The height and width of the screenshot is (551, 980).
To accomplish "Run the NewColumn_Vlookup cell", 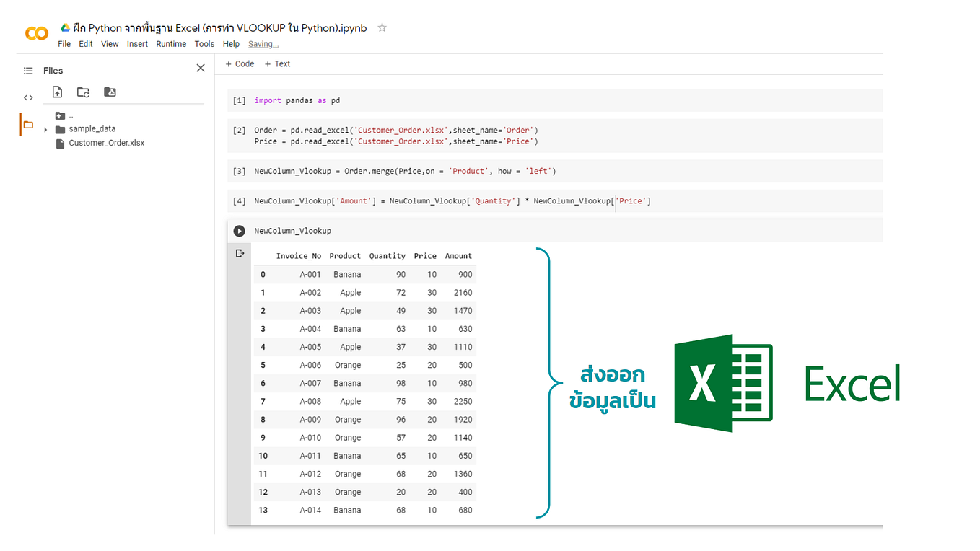I will 239,231.
